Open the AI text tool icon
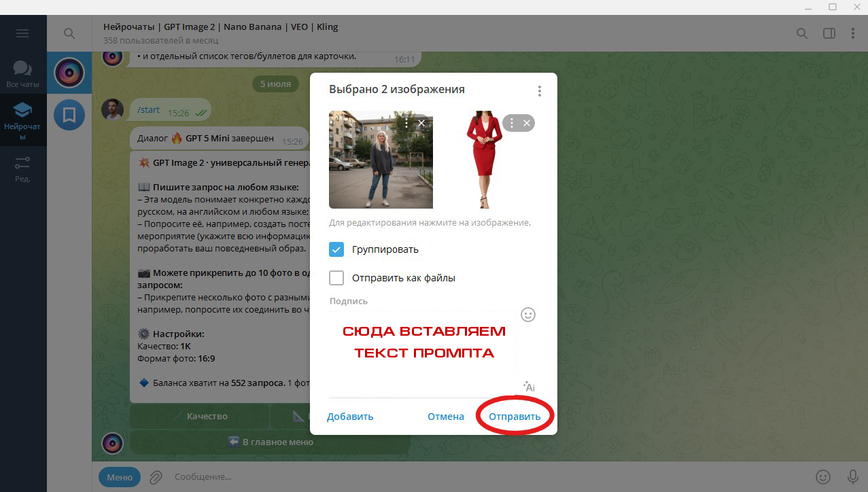Image resolution: width=868 pixels, height=492 pixels. pos(528,387)
